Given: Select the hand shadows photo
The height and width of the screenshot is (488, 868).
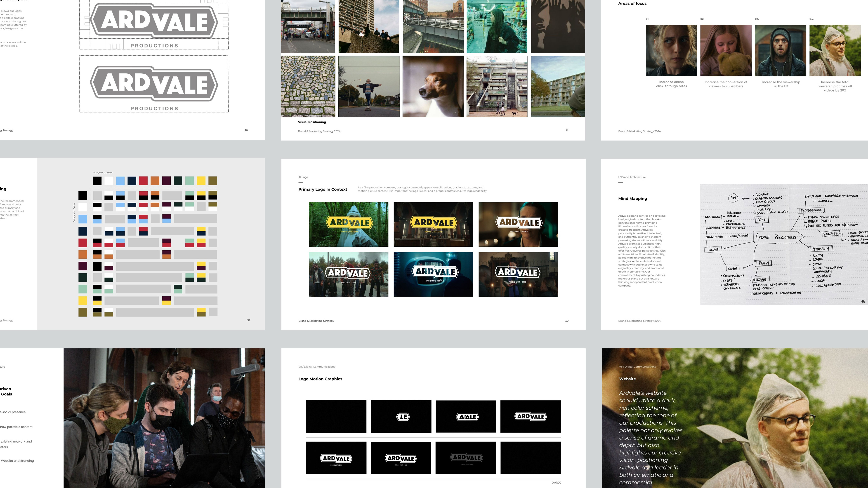Looking at the screenshot, I should [558, 27].
